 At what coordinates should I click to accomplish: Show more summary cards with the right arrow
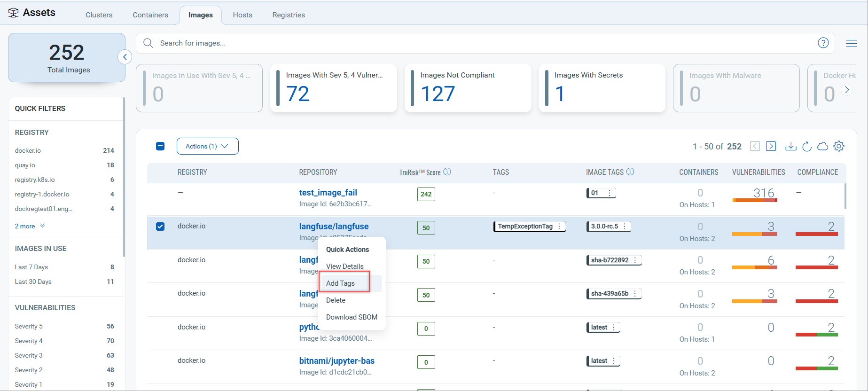click(x=847, y=90)
